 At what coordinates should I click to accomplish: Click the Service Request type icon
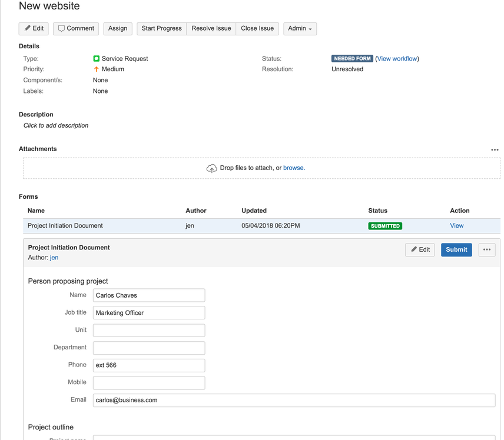[96, 58]
